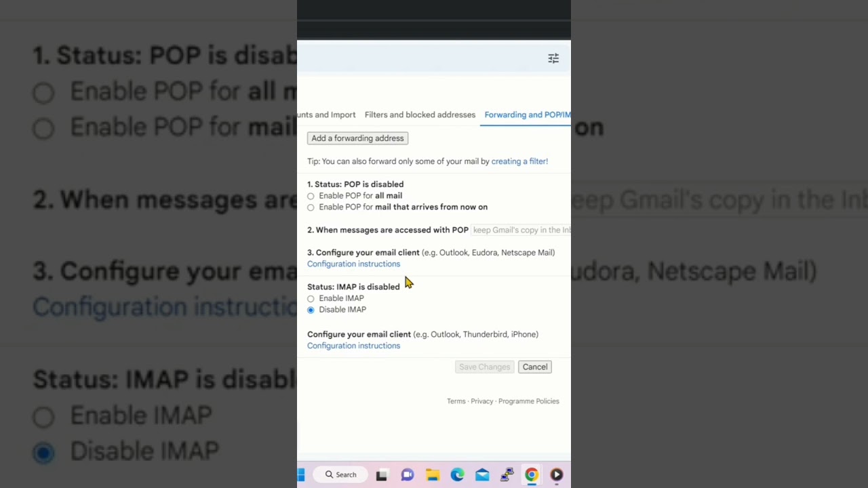The width and height of the screenshot is (868, 488).
Task: Open the media player icon in the taskbar
Action: point(557,475)
